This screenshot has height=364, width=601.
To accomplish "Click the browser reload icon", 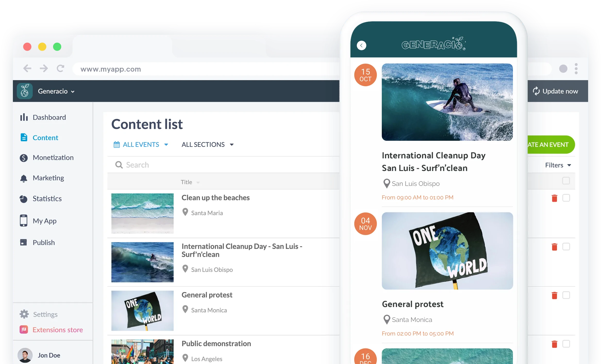I will pyautogui.click(x=60, y=69).
